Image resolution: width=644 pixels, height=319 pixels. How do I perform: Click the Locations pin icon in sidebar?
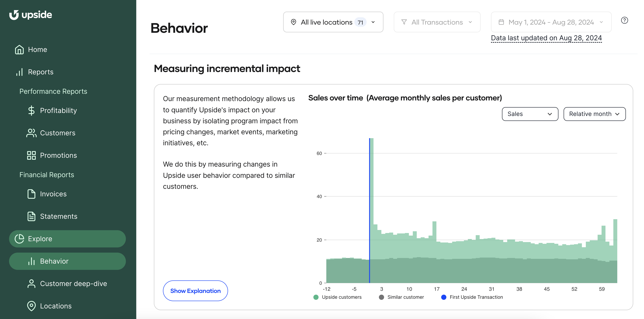(x=31, y=306)
